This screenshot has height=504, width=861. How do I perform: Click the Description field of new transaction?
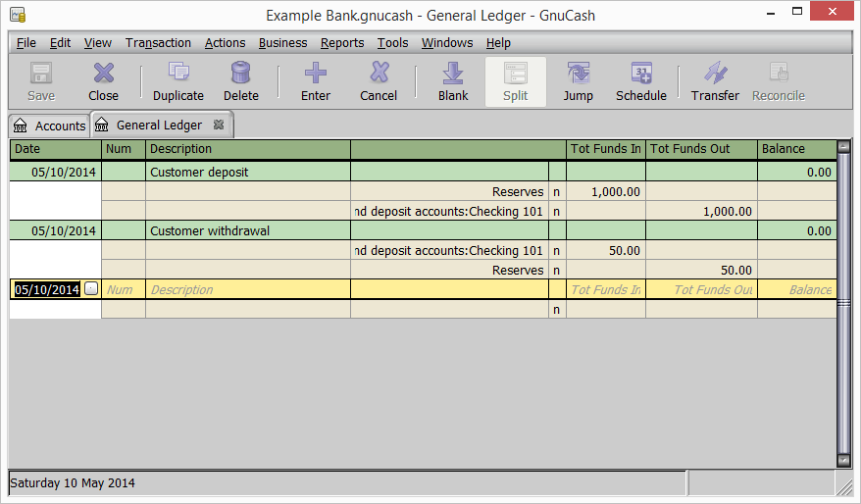coord(247,290)
